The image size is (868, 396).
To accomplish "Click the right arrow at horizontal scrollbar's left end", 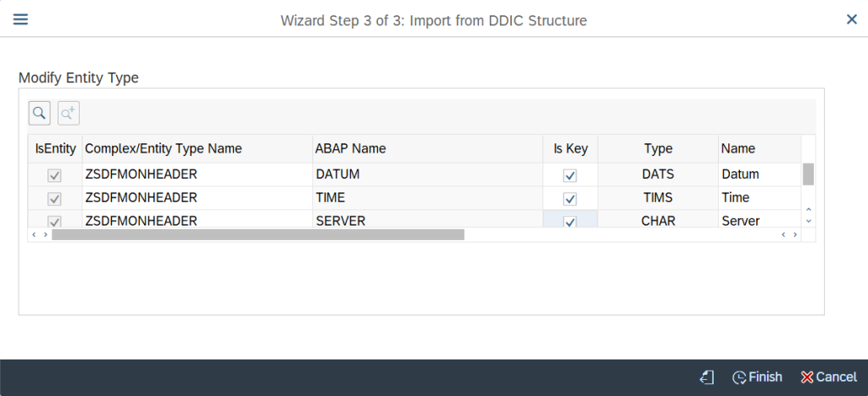I will click(x=46, y=235).
